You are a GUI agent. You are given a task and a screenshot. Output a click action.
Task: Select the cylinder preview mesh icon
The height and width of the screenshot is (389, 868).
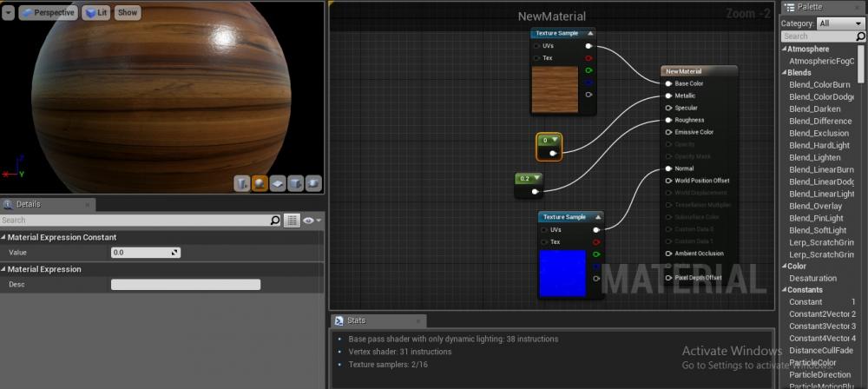[241, 183]
